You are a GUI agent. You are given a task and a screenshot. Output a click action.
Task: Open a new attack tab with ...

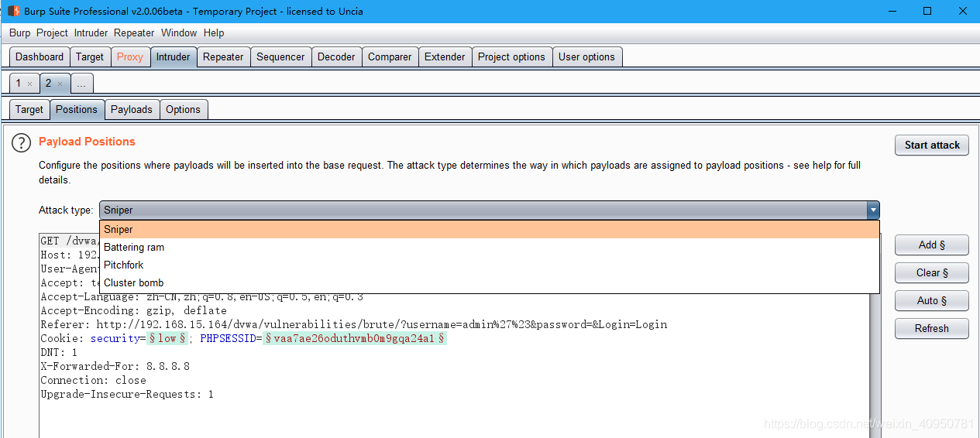pyautogui.click(x=82, y=84)
